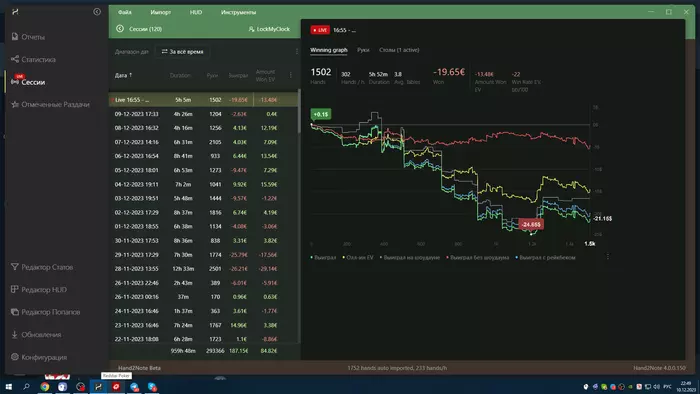
Task: Switch to Руки tab
Action: (363, 50)
